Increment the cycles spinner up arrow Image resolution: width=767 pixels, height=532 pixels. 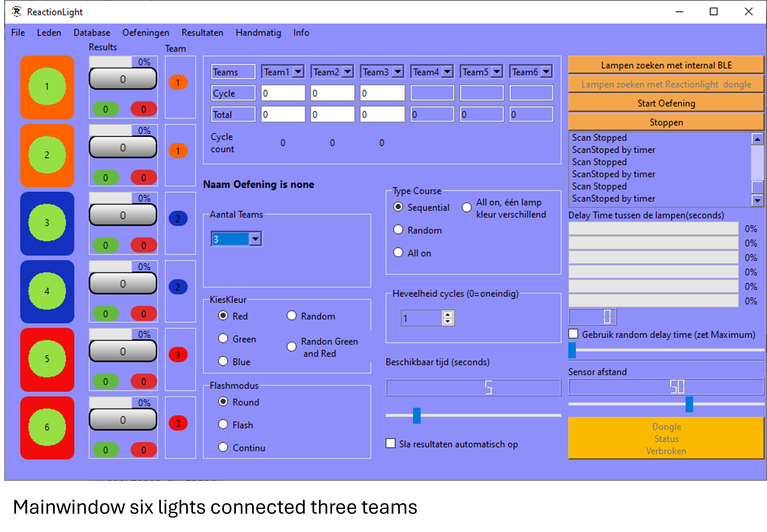[447, 314]
